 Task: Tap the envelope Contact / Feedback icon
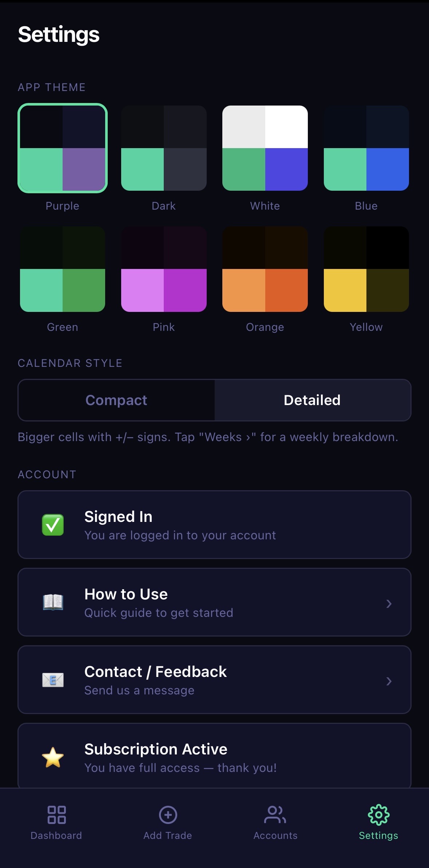point(53,680)
